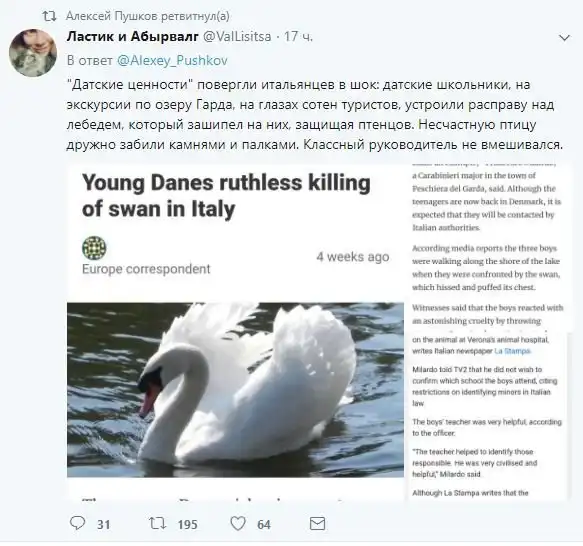Open the tweet's 17 ч. timestamp
This screenshot has height=546, width=583.
point(299,36)
